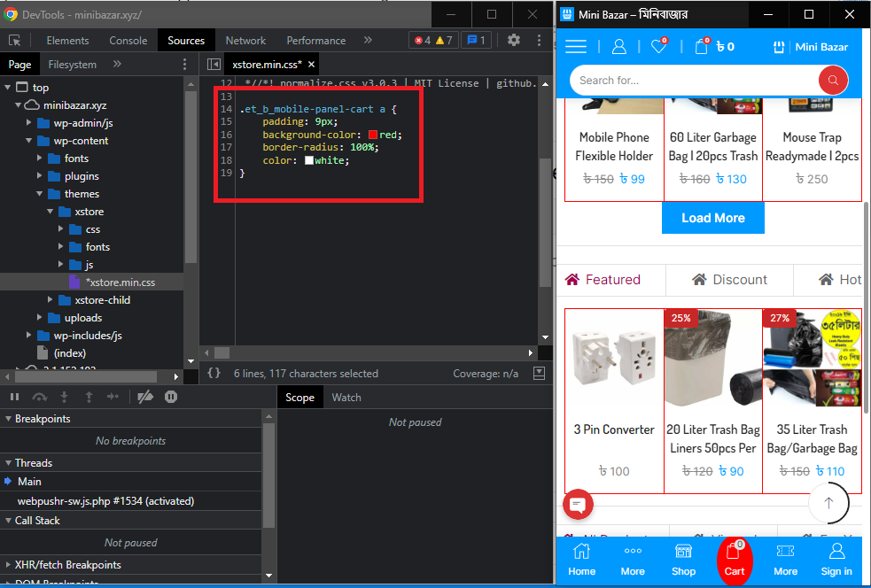Click the red errors count badge
The height and width of the screenshot is (588, 871).
422,41
